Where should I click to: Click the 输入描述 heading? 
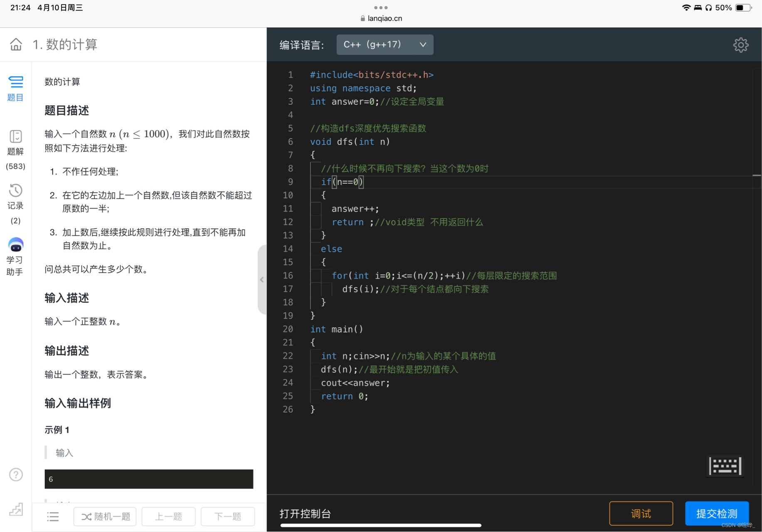pos(67,298)
